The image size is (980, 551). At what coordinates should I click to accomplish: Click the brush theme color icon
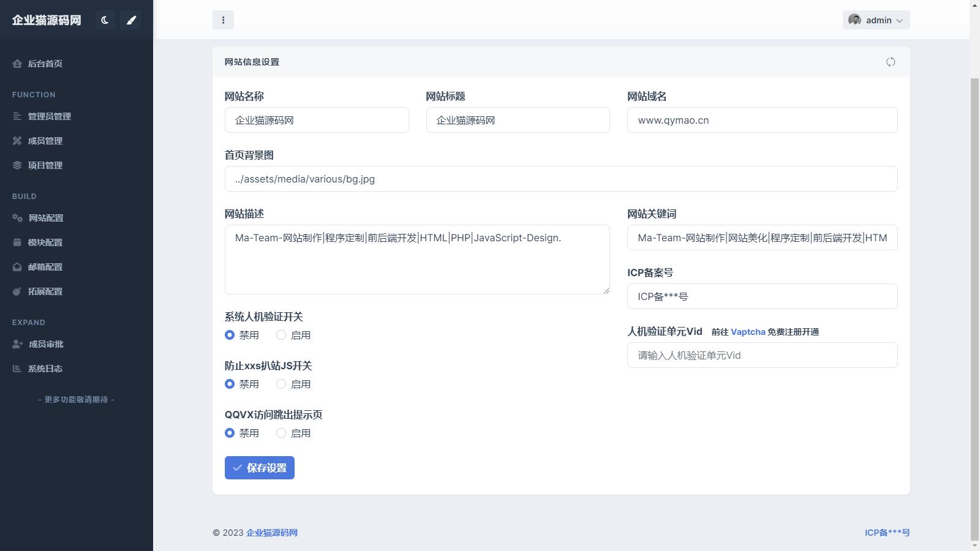(130, 20)
